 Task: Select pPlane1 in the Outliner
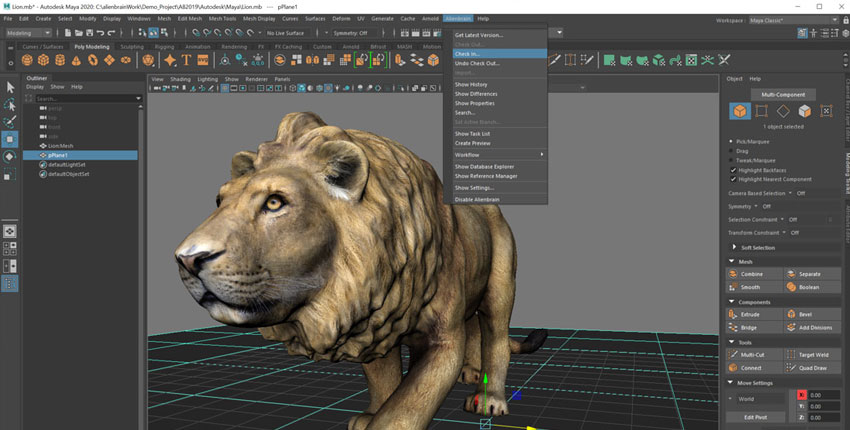coord(80,155)
